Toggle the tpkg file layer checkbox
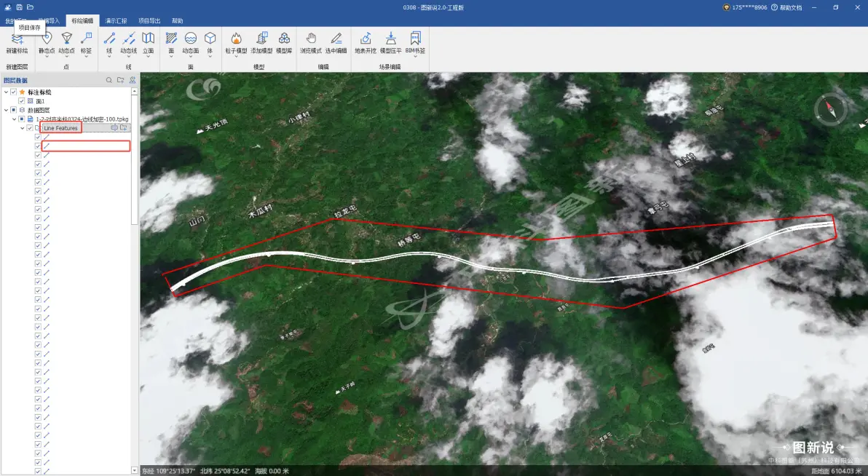Image resolution: width=868 pixels, height=476 pixels. point(22,119)
